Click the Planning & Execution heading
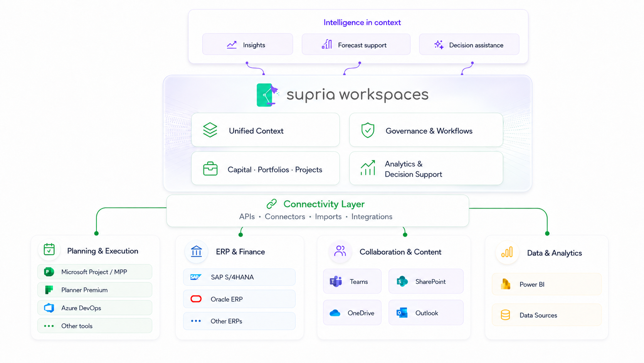The height and width of the screenshot is (363, 644). (x=103, y=251)
